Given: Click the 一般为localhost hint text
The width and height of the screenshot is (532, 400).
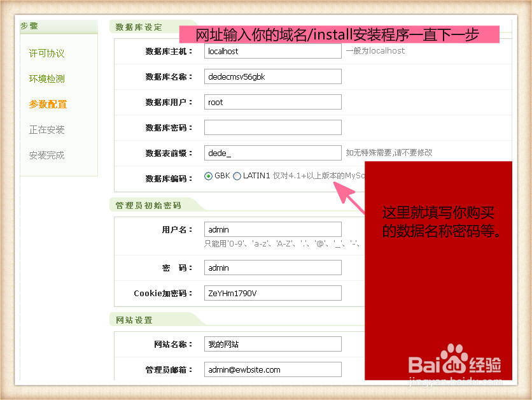Looking at the screenshot, I should (x=375, y=51).
